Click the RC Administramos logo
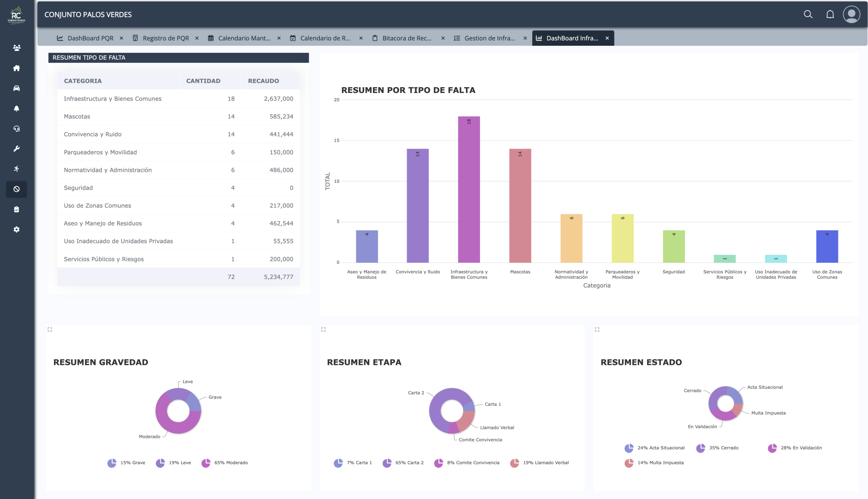 (x=16, y=15)
